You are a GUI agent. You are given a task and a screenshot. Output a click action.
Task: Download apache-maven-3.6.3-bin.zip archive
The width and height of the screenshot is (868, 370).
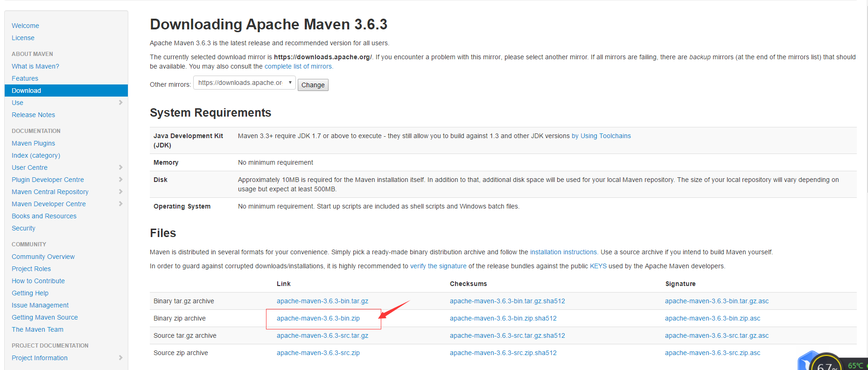tap(318, 318)
